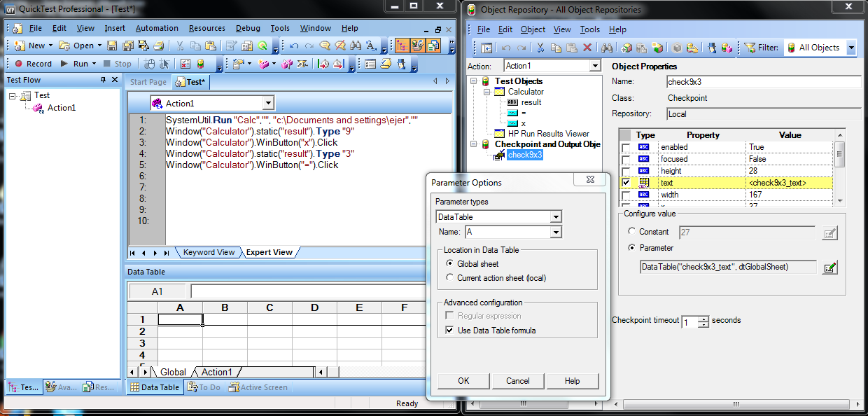Open the Resources menu in QuickTest

[x=207, y=29]
